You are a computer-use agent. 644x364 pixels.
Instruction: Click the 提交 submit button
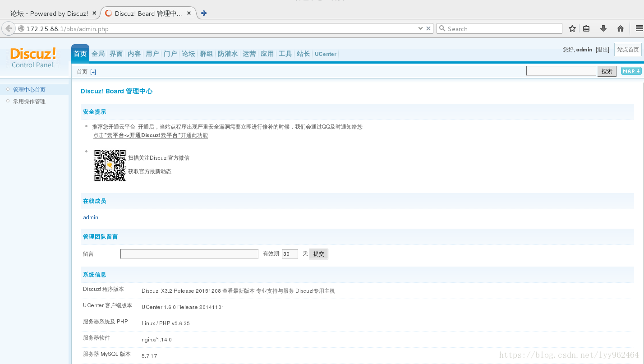(319, 254)
